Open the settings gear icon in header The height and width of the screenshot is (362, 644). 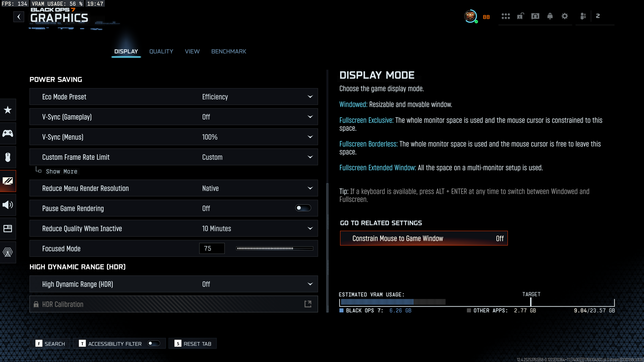click(565, 16)
